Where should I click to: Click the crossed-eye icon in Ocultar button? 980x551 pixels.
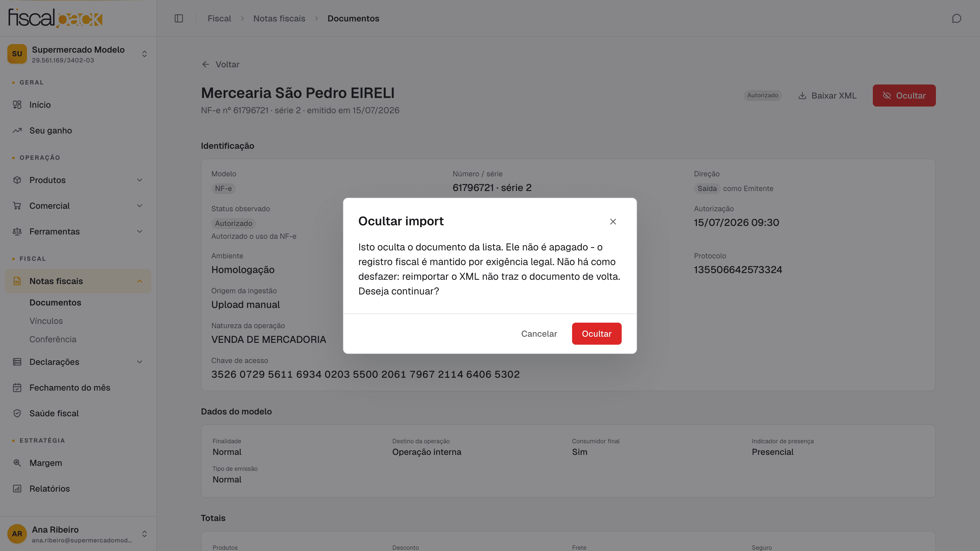tap(886, 96)
